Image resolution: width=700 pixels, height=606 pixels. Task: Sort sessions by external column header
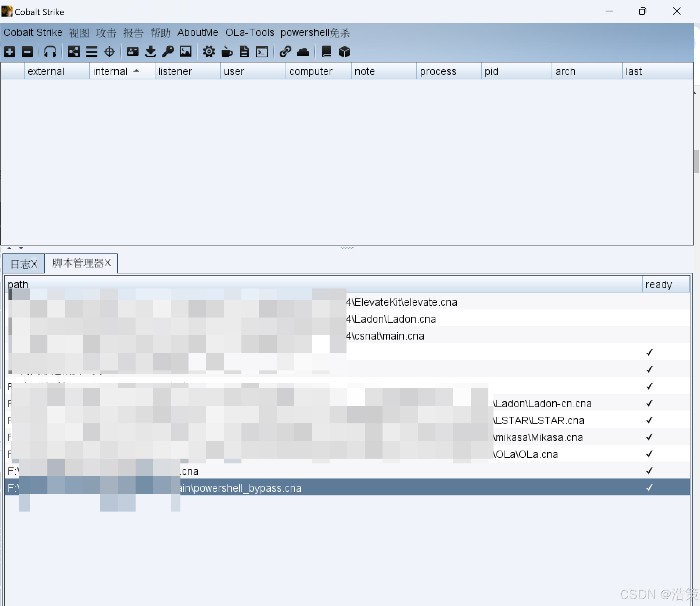(x=57, y=71)
